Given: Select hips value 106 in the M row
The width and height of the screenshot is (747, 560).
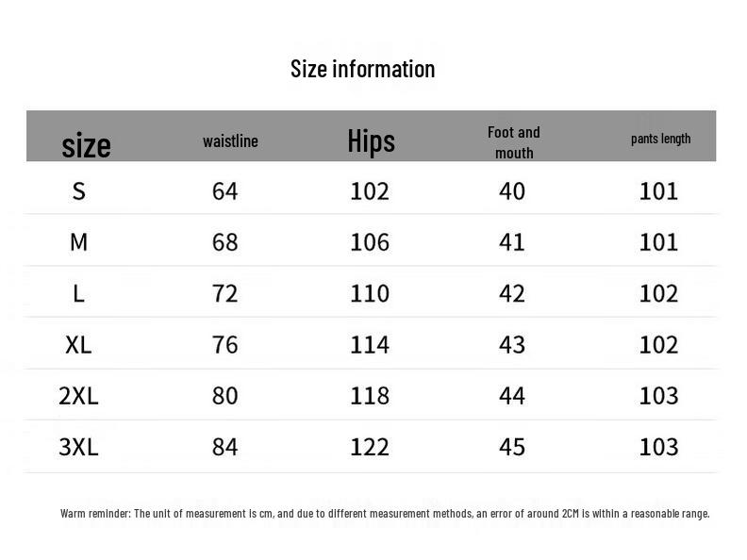Looking at the screenshot, I should point(370,242).
